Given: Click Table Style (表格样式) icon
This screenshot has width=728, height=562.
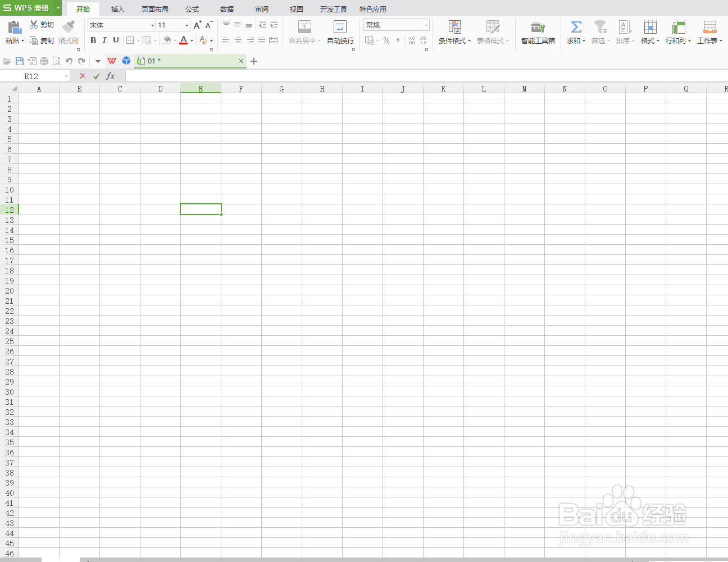Looking at the screenshot, I should [x=493, y=27].
